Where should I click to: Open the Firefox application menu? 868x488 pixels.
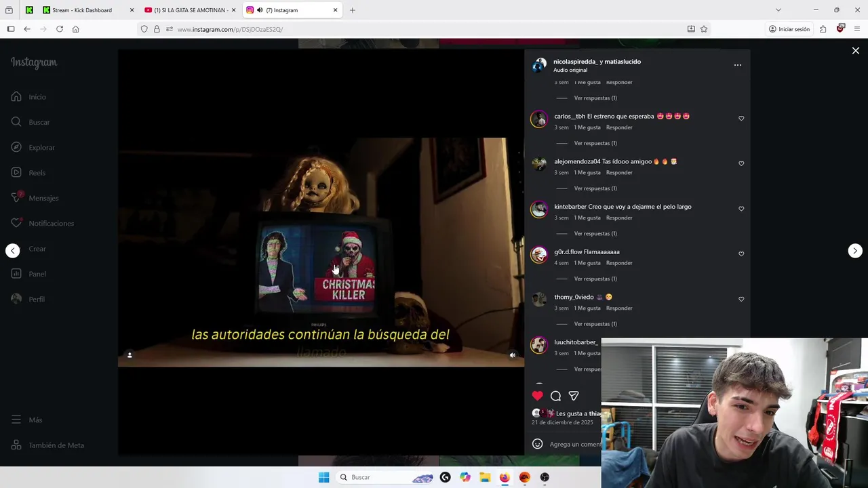(x=857, y=29)
